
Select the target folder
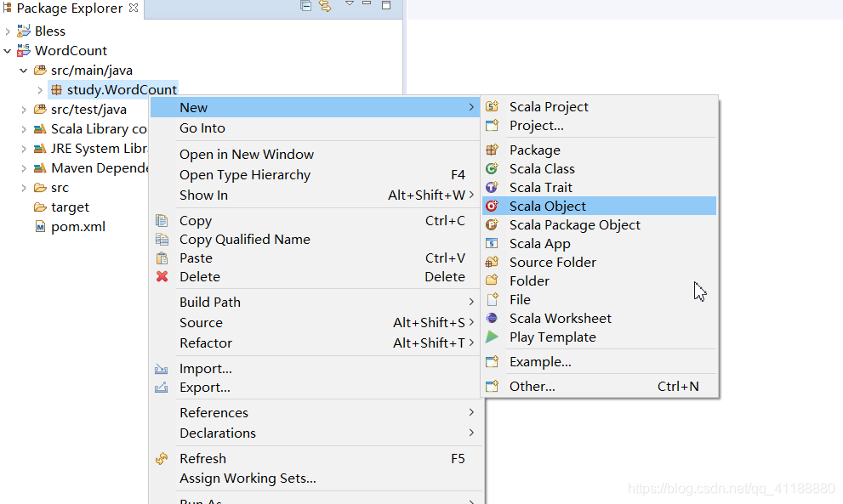[70, 207]
